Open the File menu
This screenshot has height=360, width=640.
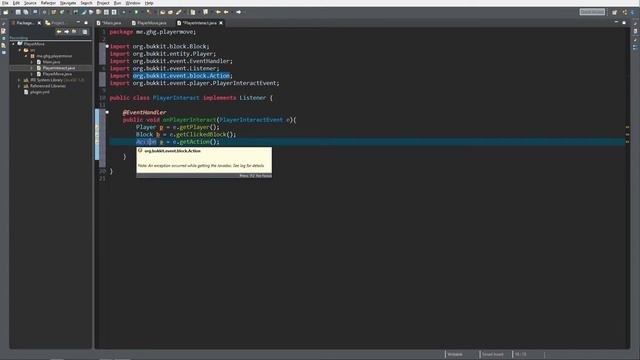5,3
